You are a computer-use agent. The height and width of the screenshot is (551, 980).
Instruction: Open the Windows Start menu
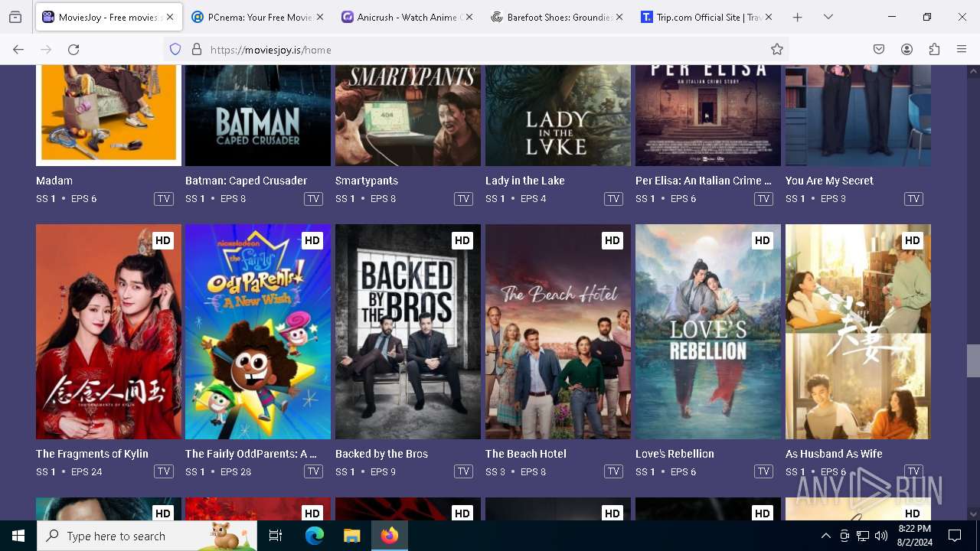[18, 536]
